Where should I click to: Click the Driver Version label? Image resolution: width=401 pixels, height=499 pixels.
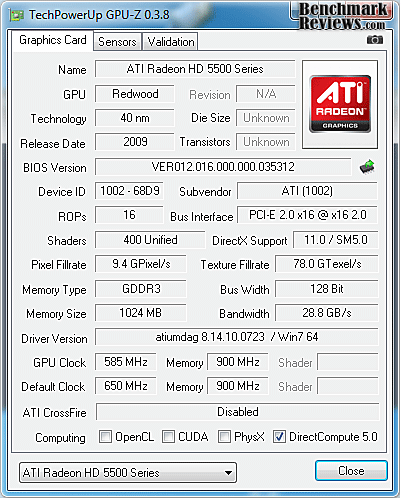pyautogui.click(x=54, y=339)
